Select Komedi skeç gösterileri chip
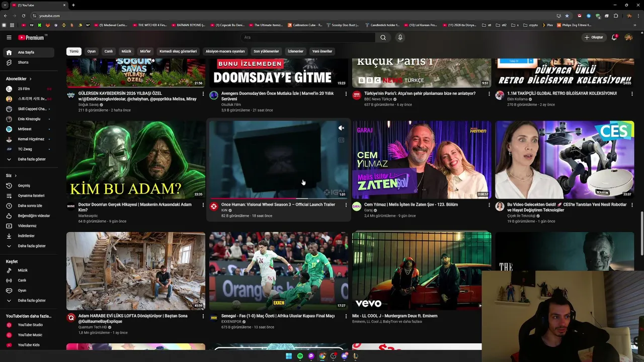The image size is (644, 362). coord(178,51)
